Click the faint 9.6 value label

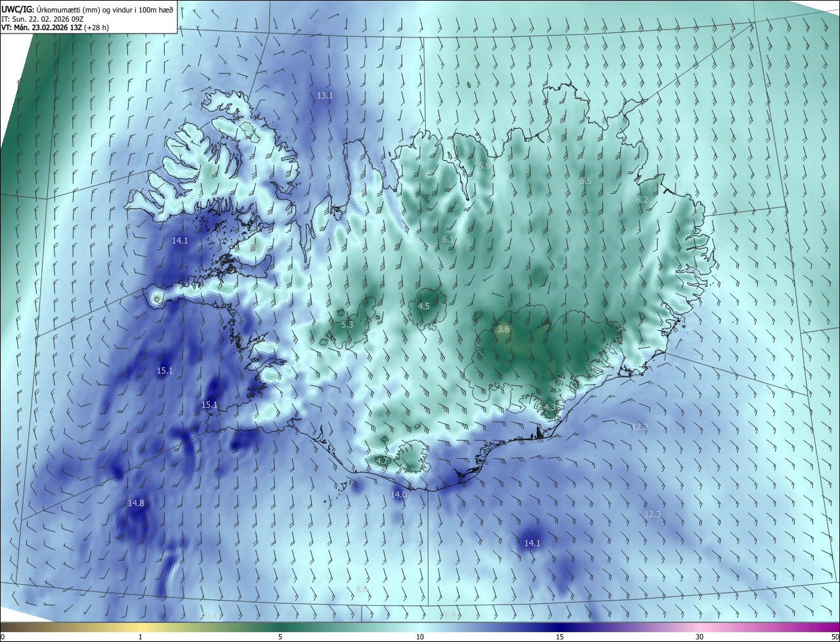pyautogui.click(x=362, y=589)
